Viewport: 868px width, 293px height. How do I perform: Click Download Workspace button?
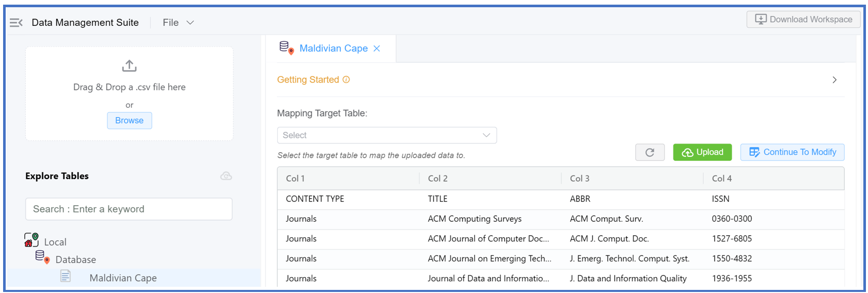[803, 20]
